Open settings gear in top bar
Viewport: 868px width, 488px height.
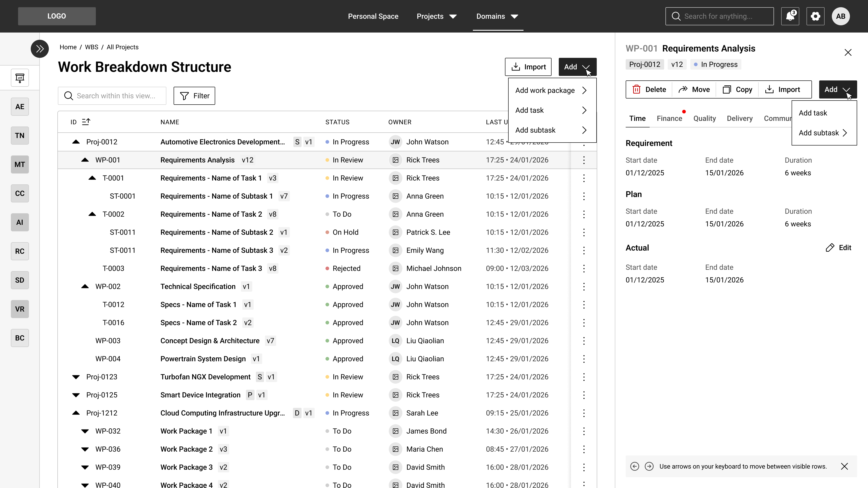(x=815, y=16)
